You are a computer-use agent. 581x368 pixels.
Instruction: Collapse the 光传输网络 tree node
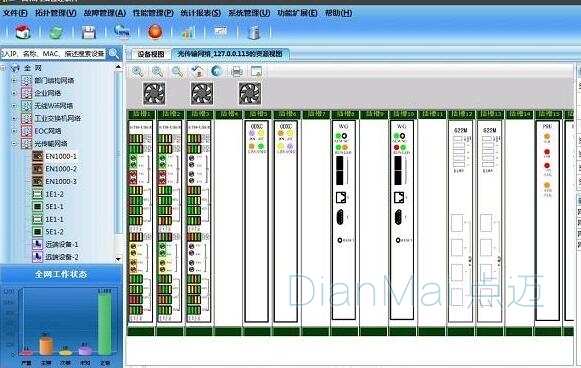tap(14, 143)
